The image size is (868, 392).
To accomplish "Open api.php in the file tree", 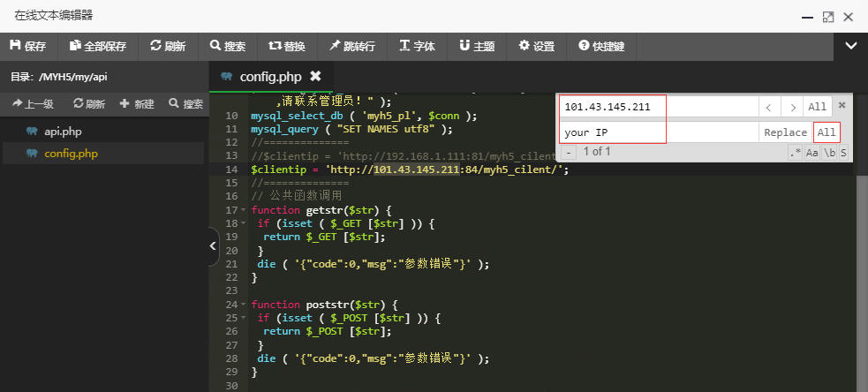I will click(62, 132).
